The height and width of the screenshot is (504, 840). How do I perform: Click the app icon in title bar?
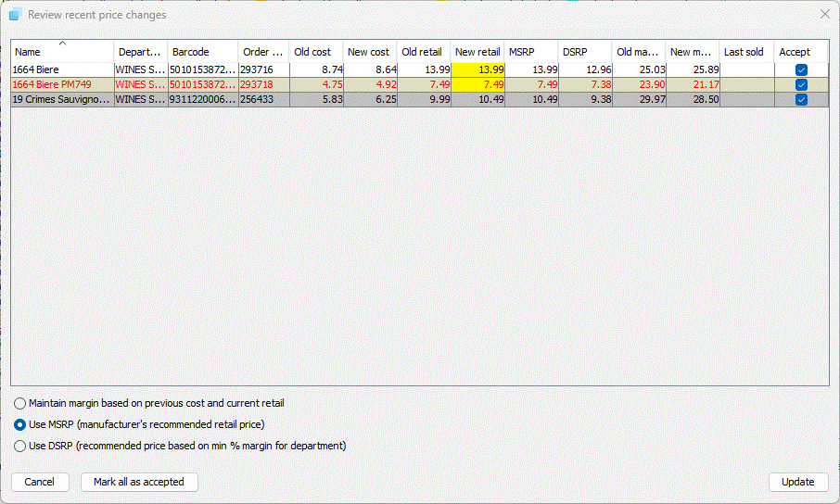click(x=15, y=15)
